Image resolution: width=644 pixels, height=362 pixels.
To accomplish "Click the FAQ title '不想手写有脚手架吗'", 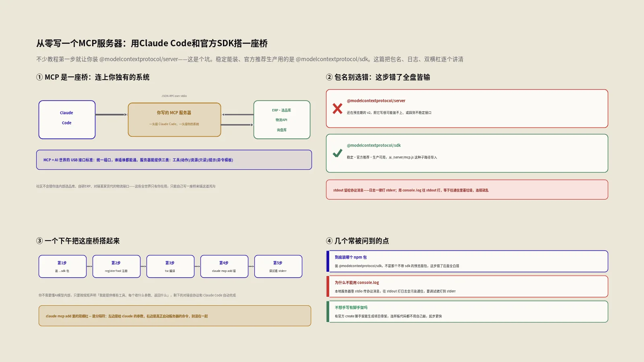I will [351, 308].
